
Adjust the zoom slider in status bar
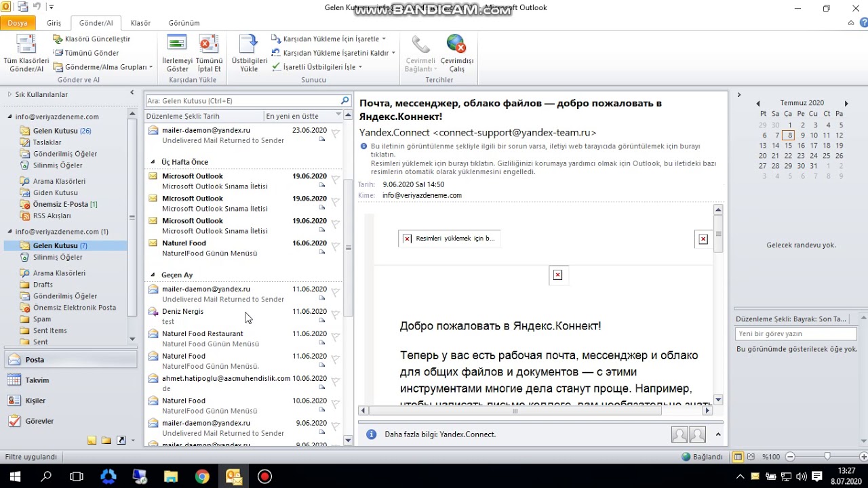827,457
